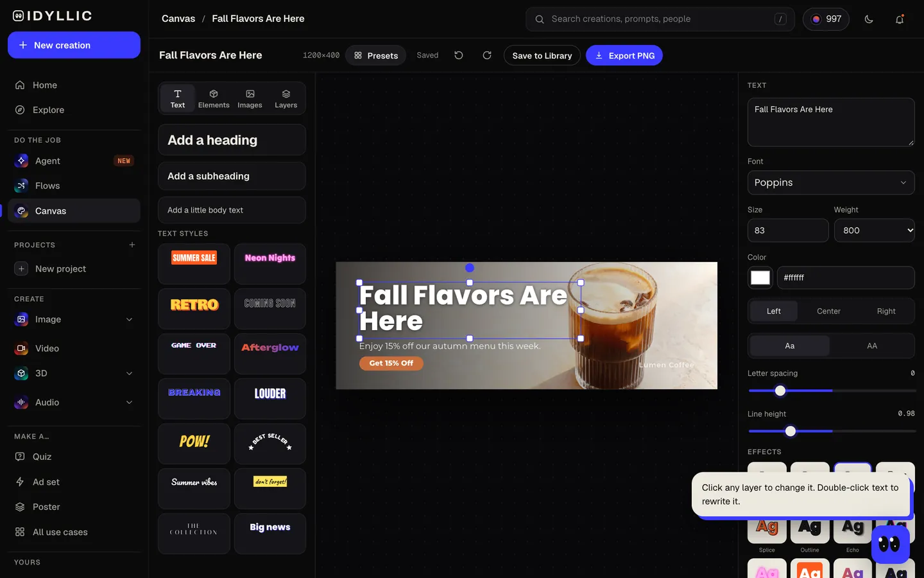The image size is (924, 578).
Task: Open All use cases
Action: [74, 532]
